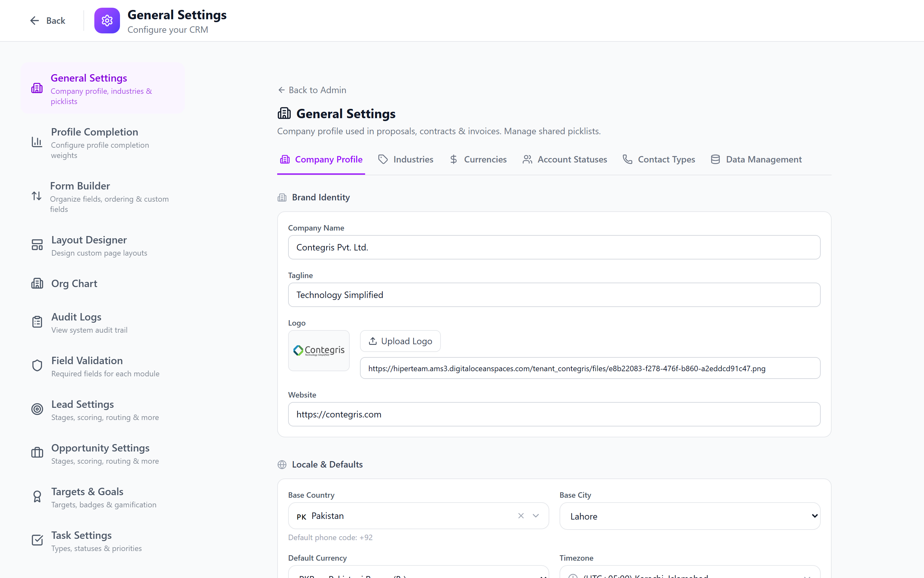Open Form Builder from the sidebar
924x578 pixels.
coord(103,197)
